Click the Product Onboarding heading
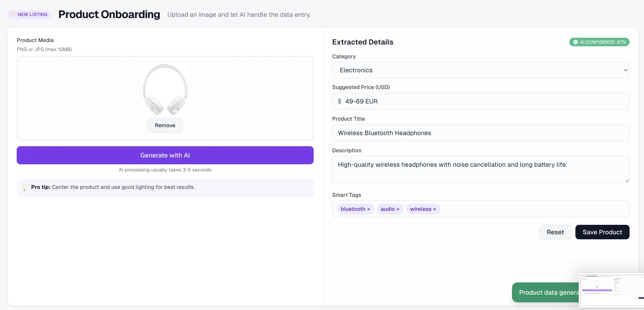 tap(109, 14)
